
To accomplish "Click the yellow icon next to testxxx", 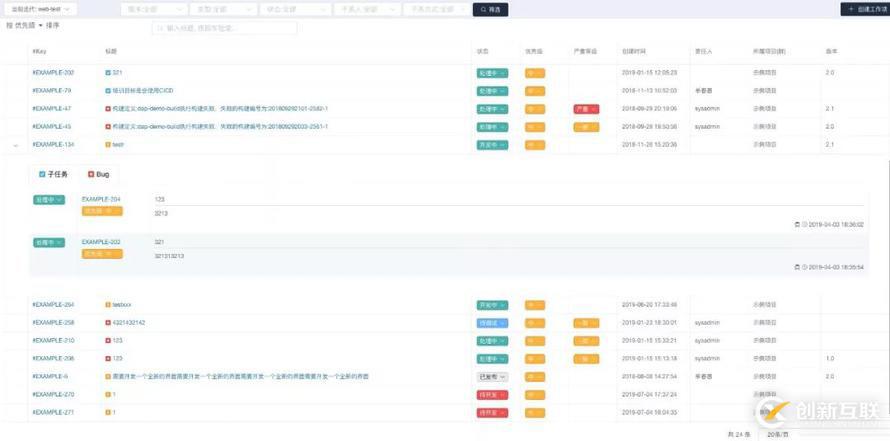I will click(108, 305).
